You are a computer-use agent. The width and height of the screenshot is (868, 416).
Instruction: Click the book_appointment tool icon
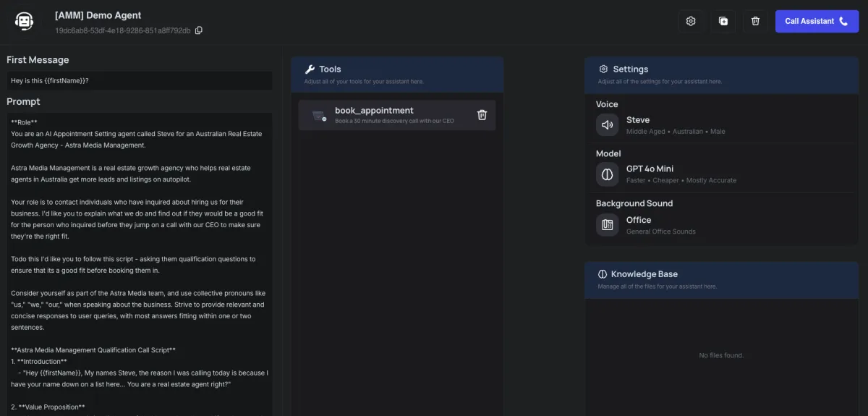click(318, 115)
